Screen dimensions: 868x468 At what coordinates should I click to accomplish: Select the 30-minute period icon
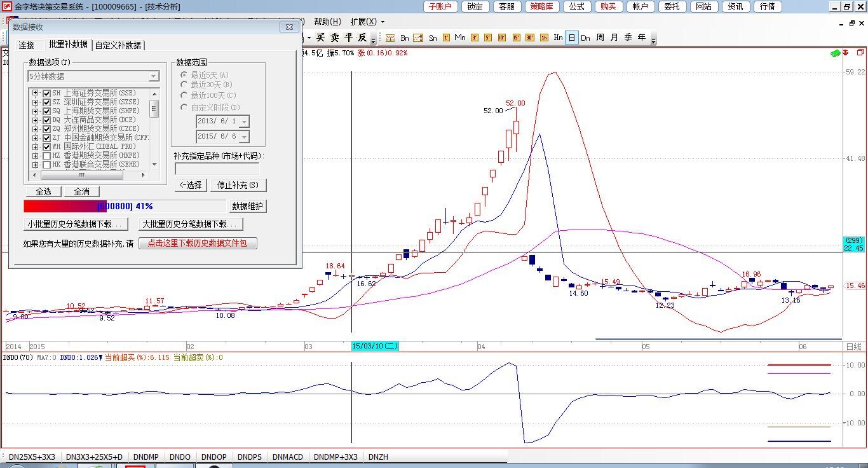pos(530,38)
